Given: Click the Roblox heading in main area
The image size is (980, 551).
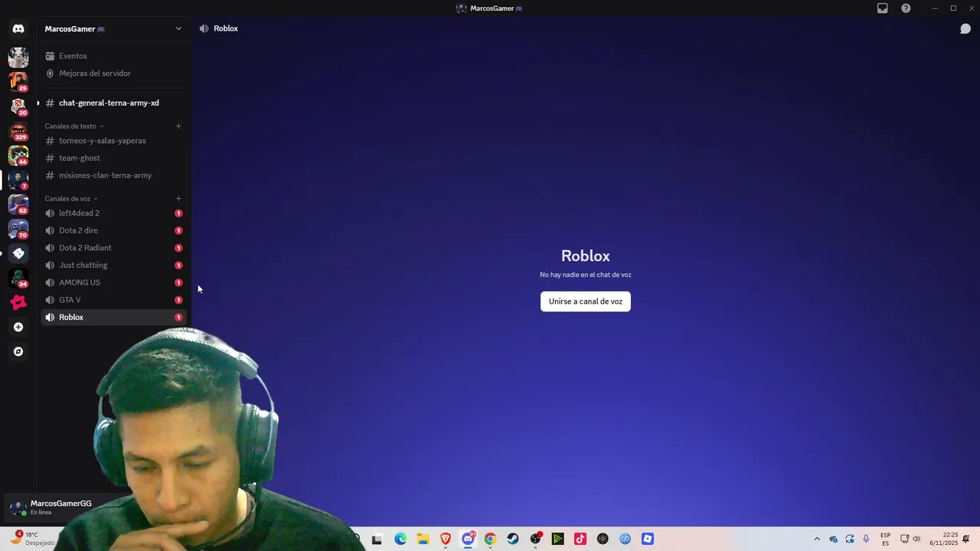Looking at the screenshot, I should pyautogui.click(x=586, y=256).
